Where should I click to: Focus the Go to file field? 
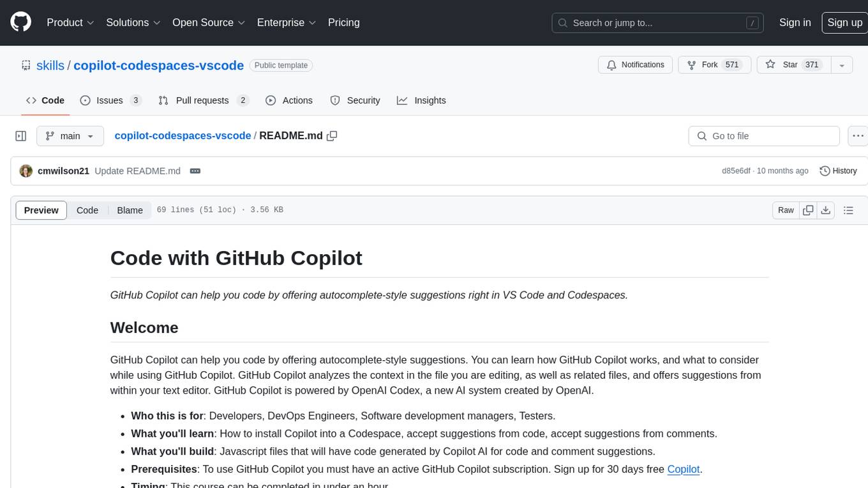[764, 136]
